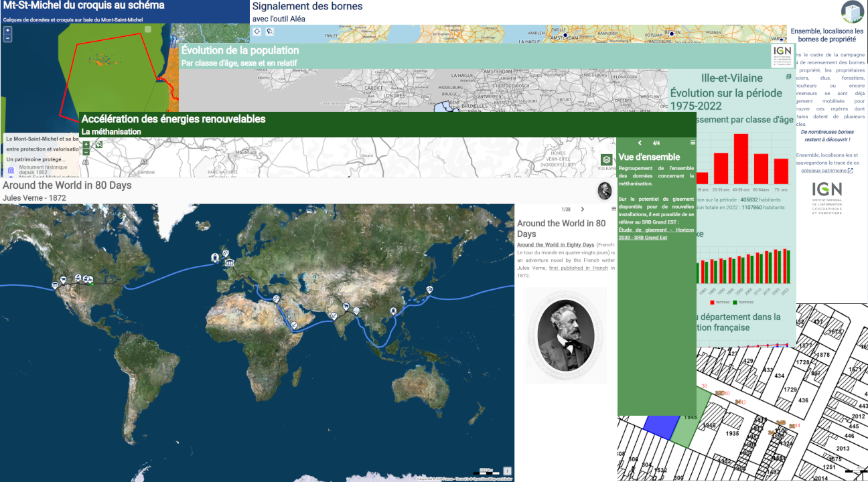This screenshot has width=868, height=482.
Task: Open the Around the World in Eighty Days link
Action: pos(555,245)
